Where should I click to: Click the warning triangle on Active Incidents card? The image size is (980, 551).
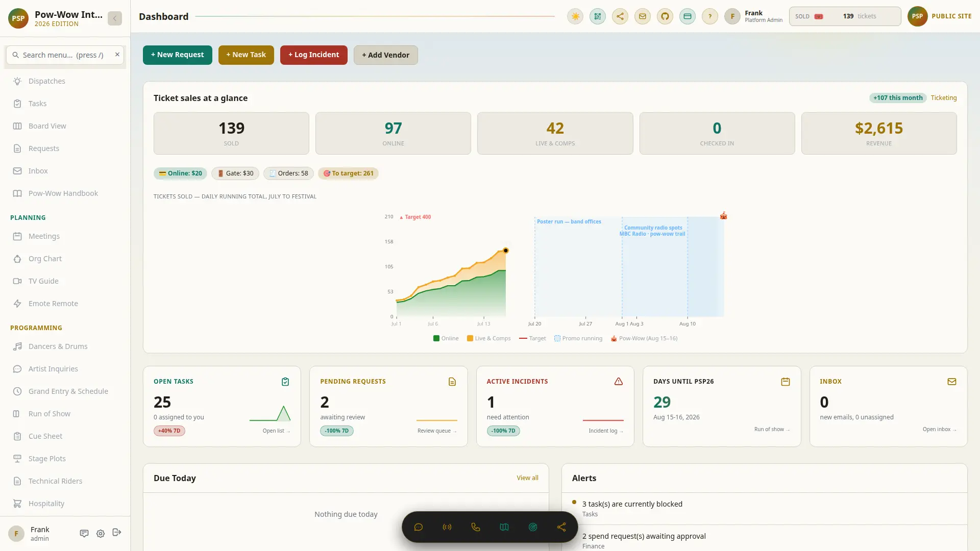619,382
